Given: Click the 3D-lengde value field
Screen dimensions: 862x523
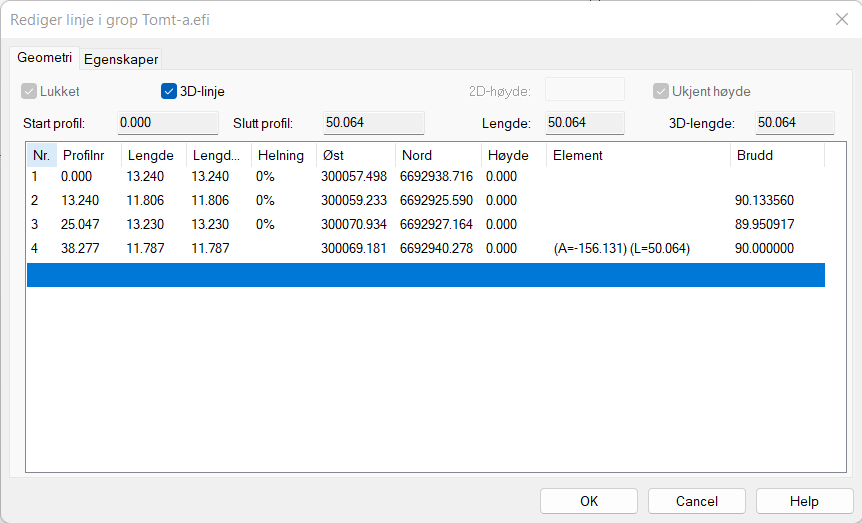Looking at the screenshot, I should [793, 123].
